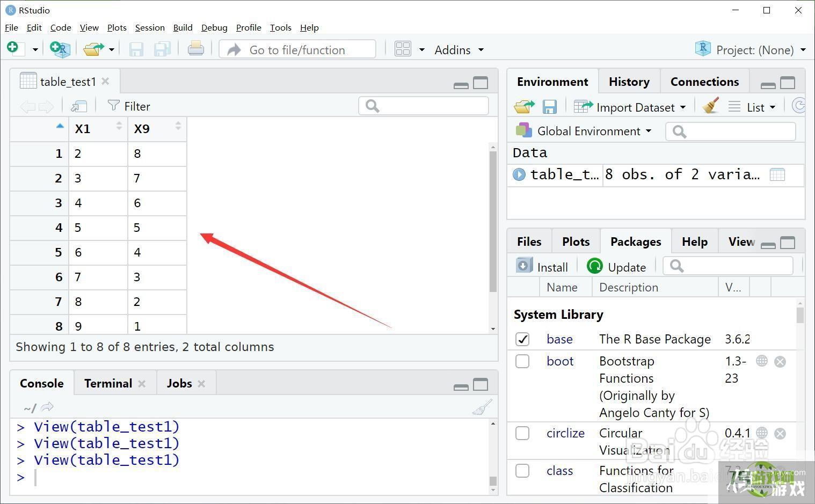Focus the Go to file/function box
The image size is (815, 504).
coord(297,49)
